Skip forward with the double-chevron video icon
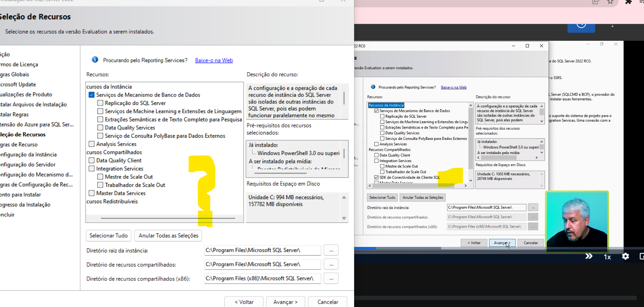This screenshot has height=307, width=644. click(589, 256)
